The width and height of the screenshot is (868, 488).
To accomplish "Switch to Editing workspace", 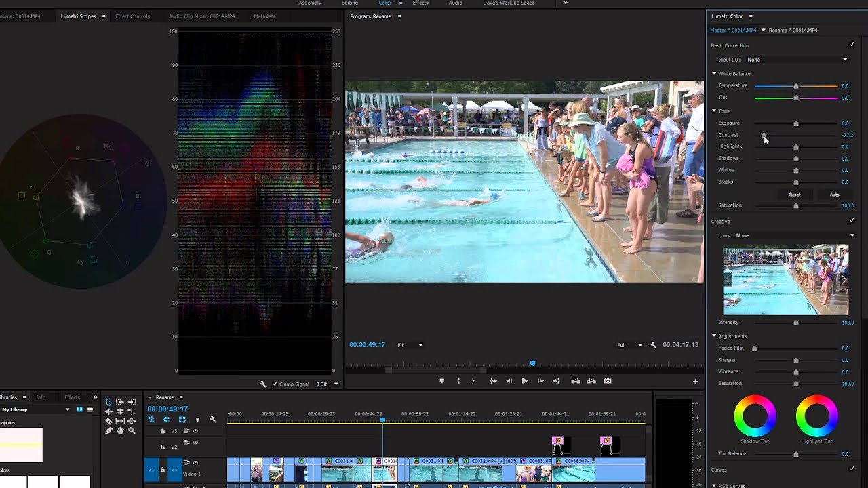I will coord(350,3).
